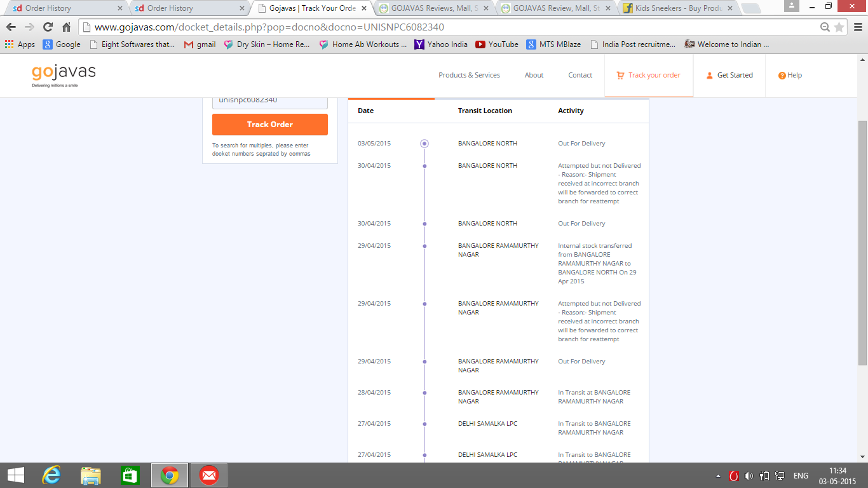Open the Apps bookmarks shortcut
This screenshot has height=488, width=868.
(20, 44)
